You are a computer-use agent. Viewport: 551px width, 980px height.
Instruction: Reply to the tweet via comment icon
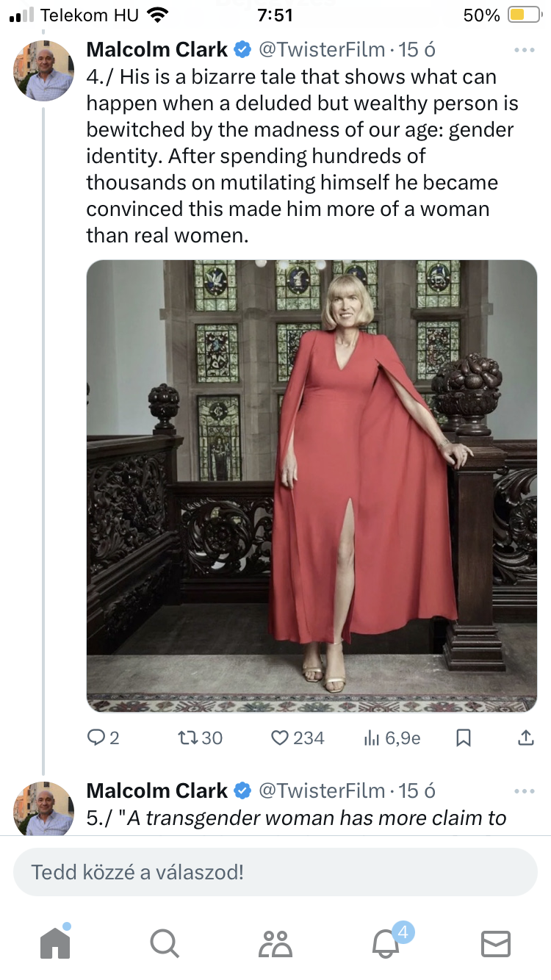tap(97, 738)
